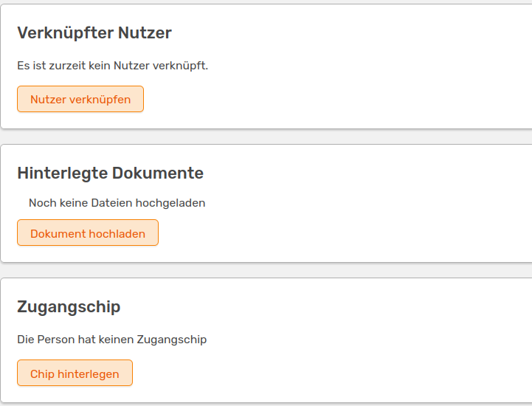This screenshot has height=406, width=532.
Task: Click the Nutzer verknüpfen button
Action: click(80, 99)
